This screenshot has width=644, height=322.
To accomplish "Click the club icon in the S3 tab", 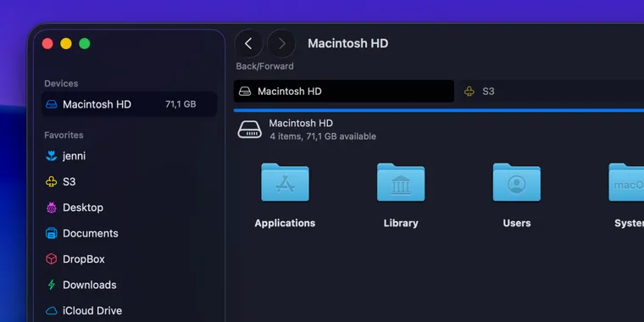I will (x=469, y=92).
